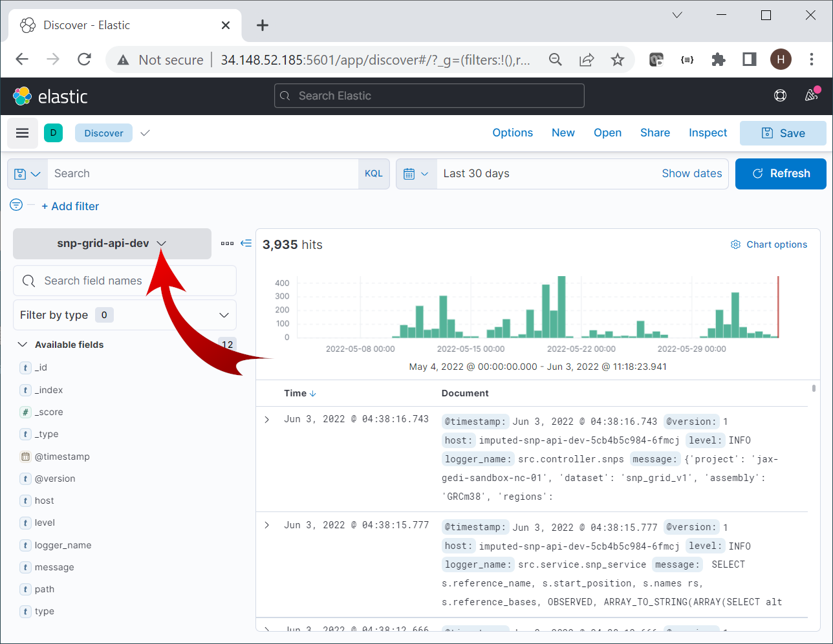Screen dimensions: 833x644
Task: Click the Refresh button
Action: (x=781, y=174)
